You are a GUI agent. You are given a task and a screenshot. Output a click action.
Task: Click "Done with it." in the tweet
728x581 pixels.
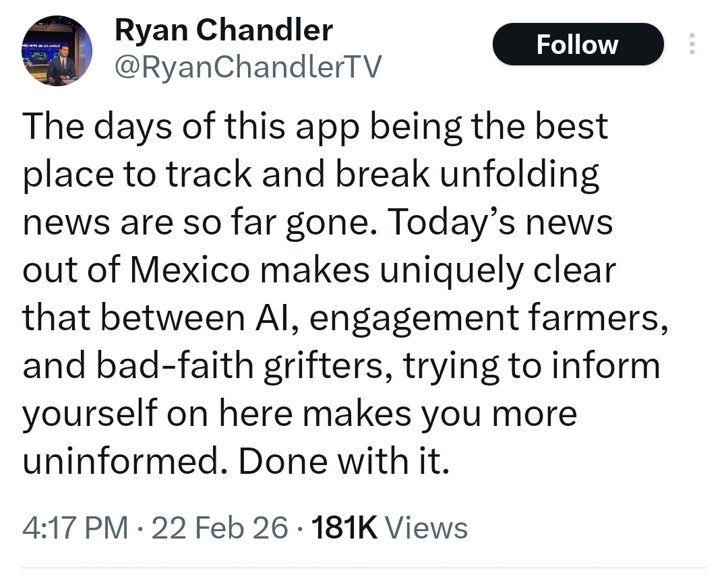[x=344, y=462]
